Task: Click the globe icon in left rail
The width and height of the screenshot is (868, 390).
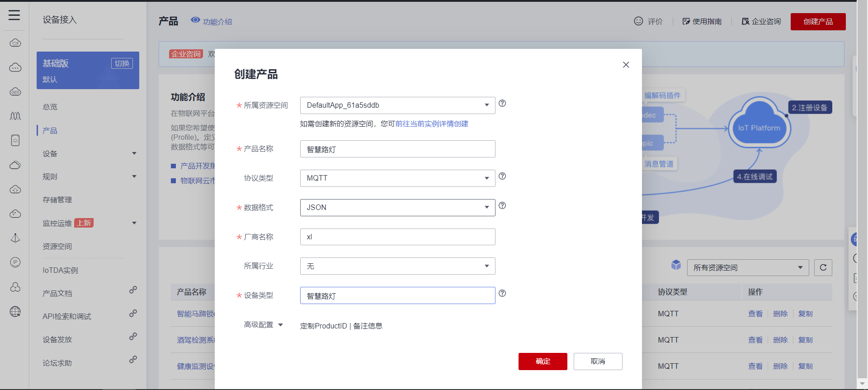Action: (x=15, y=311)
